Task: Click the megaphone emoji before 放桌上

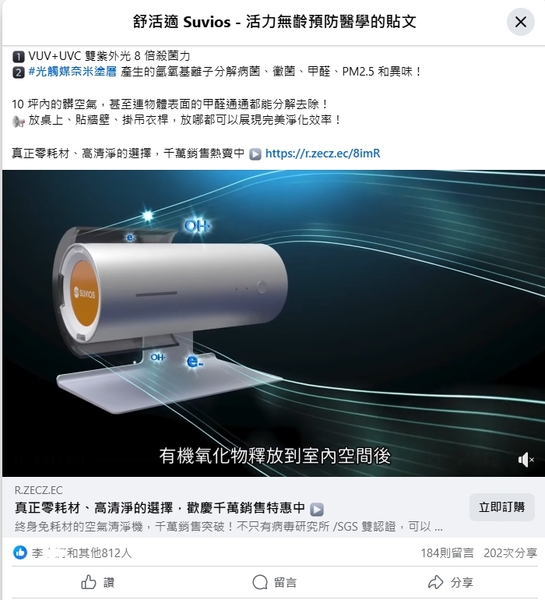Action: click(x=19, y=121)
